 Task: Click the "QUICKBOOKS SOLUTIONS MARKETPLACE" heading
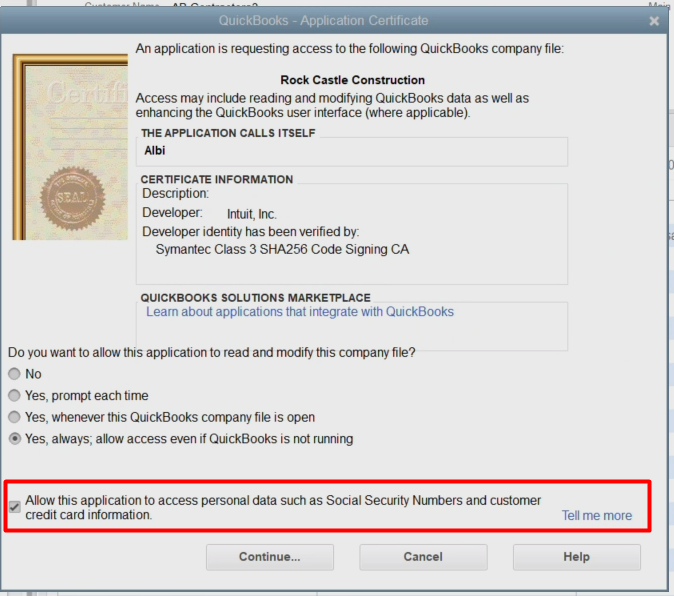[x=255, y=298]
